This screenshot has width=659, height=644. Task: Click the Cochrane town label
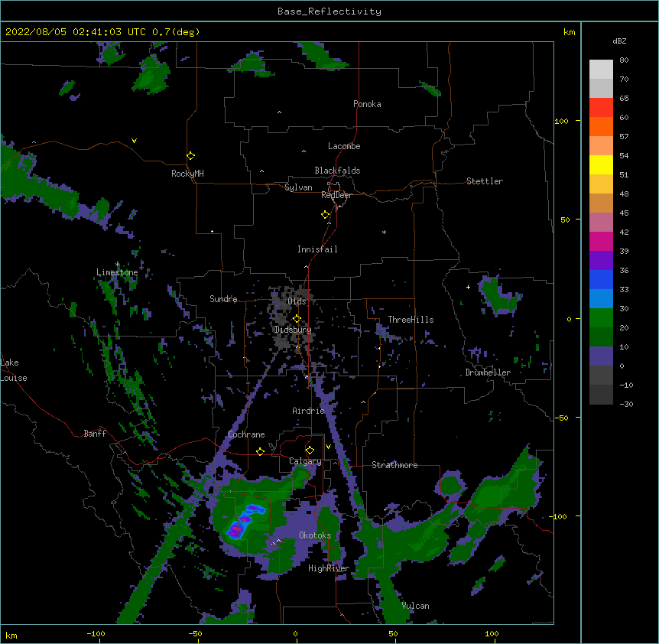(x=246, y=434)
